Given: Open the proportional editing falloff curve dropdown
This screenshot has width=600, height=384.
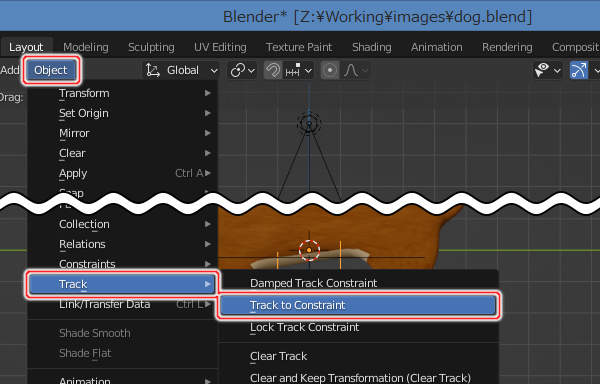Looking at the screenshot, I should (x=356, y=70).
